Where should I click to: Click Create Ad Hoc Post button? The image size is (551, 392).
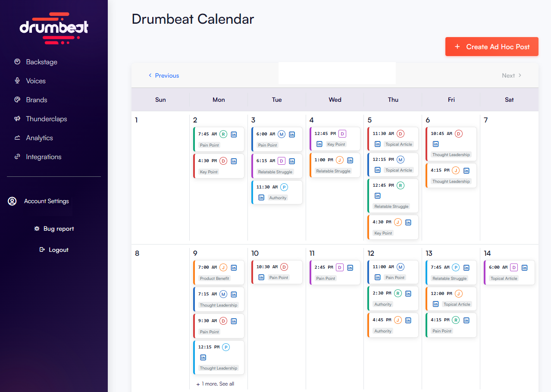[x=492, y=47]
